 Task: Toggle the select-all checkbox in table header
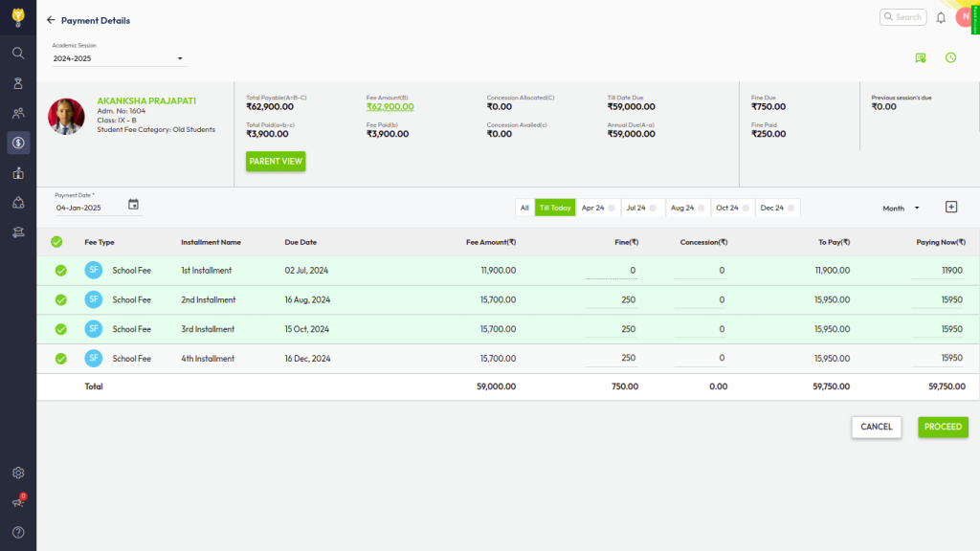pyautogui.click(x=56, y=242)
